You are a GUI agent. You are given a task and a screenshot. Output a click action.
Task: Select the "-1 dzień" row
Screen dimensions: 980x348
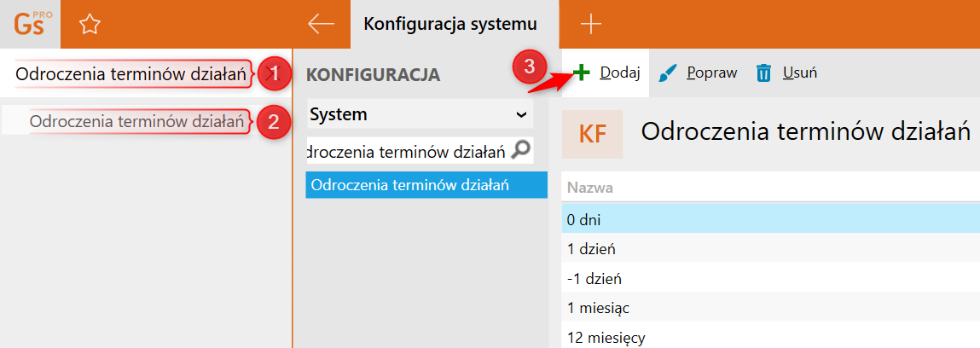point(593,278)
